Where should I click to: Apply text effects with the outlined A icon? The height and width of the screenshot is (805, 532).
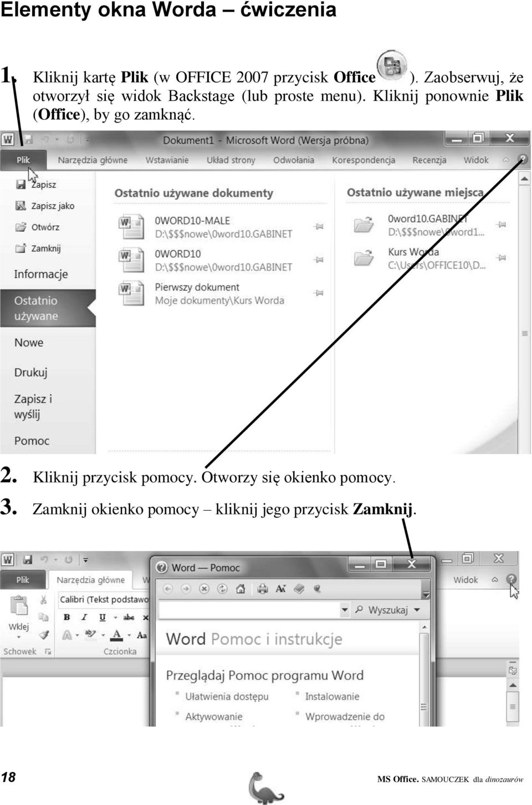(67, 635)
